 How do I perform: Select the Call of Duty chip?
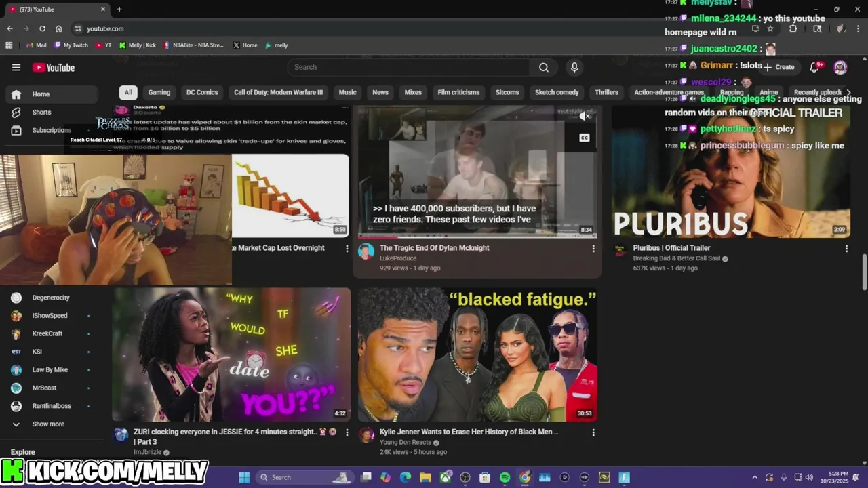tap(278, 92)
